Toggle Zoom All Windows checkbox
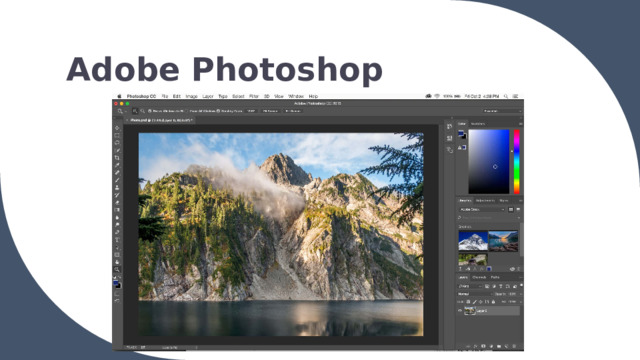Screen dimensions: 640x360 pyautogui.click(x=187, y=111)
